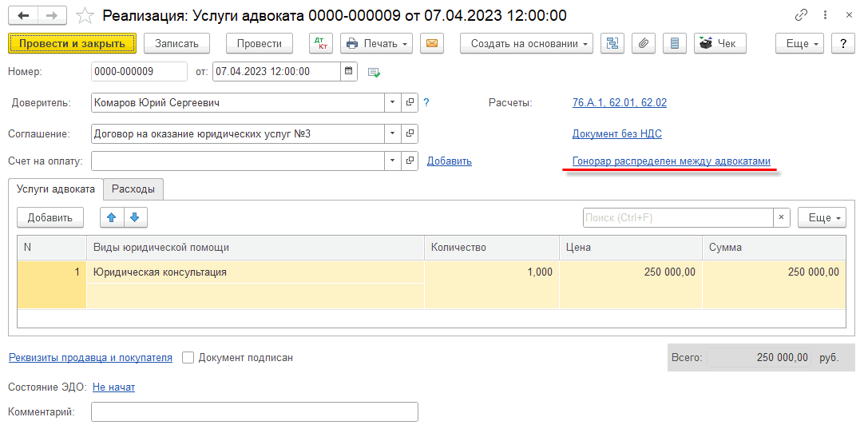Screen dimensions: 868x429
Task: Click the Дт/Кт postings icon
Action: pos(320,43)
